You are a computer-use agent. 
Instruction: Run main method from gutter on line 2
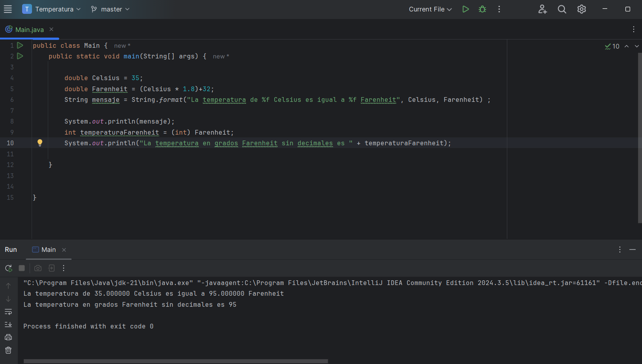click(x=20, y=56)
